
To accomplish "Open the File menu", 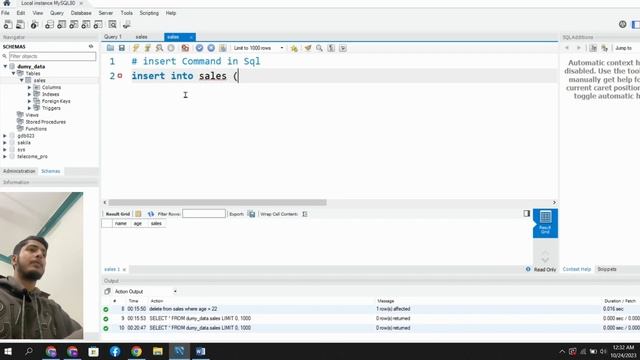I will [x=5, y=13].
